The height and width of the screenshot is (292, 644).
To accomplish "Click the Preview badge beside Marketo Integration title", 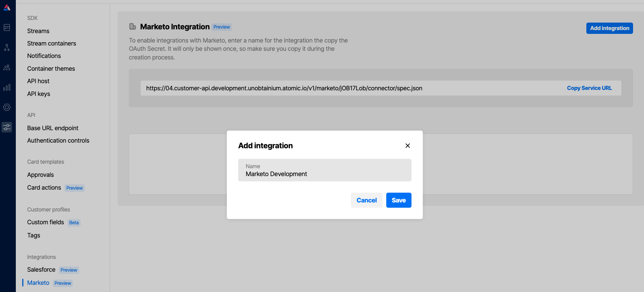I will click(x=222, y=27).
